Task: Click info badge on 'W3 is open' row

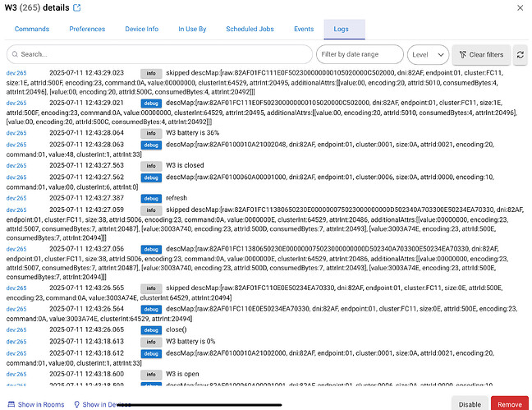Action: (x=151, y=375)
